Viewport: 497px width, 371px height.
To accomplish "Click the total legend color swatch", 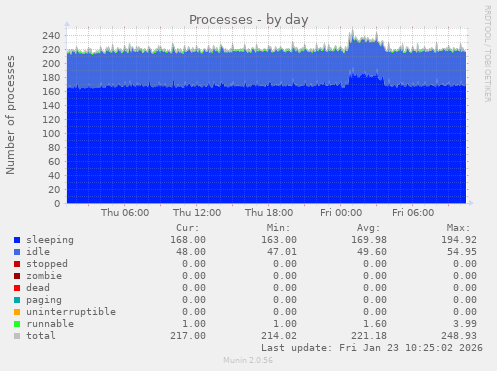I will (17, 336).
